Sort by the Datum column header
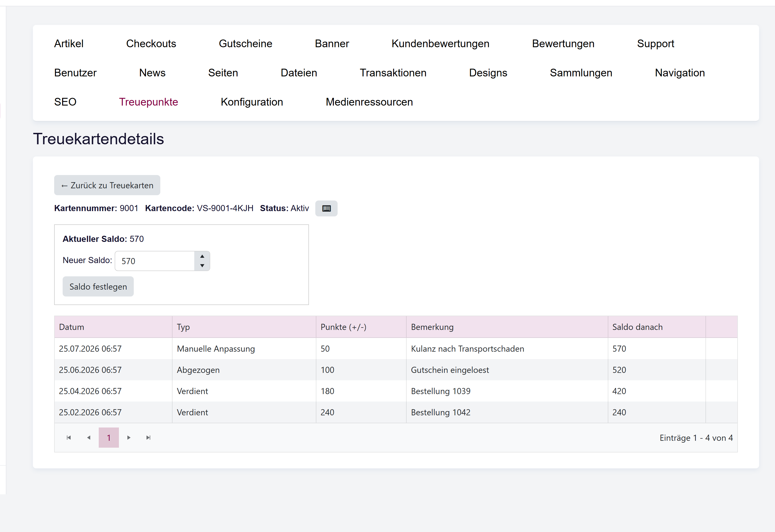 113,327
